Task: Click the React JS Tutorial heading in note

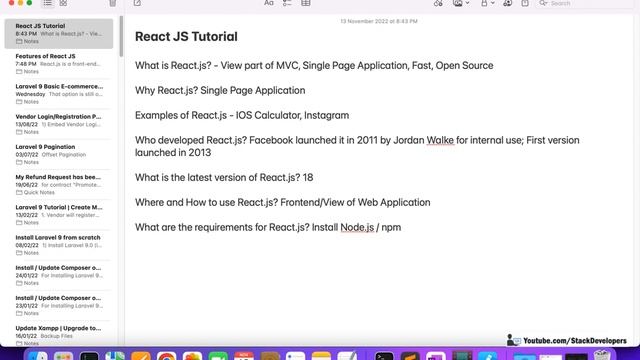Action: [x=186, y=36]
